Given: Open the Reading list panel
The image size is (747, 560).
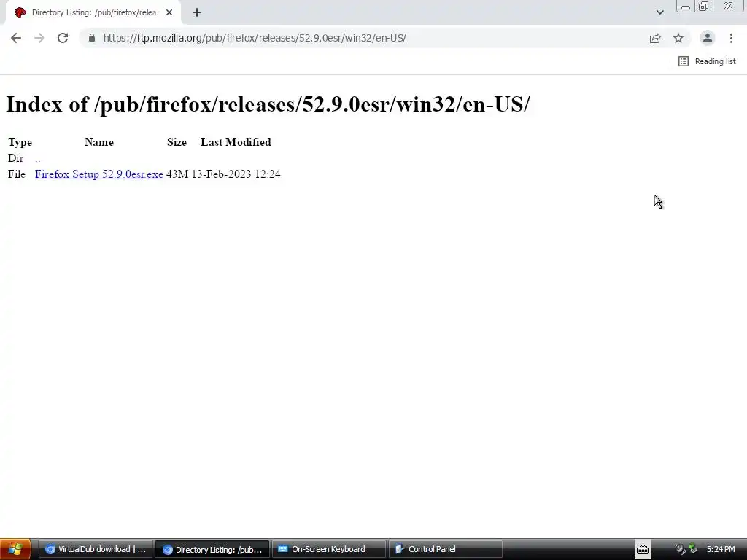Looking at the screenshot, I should click(707, 61).
